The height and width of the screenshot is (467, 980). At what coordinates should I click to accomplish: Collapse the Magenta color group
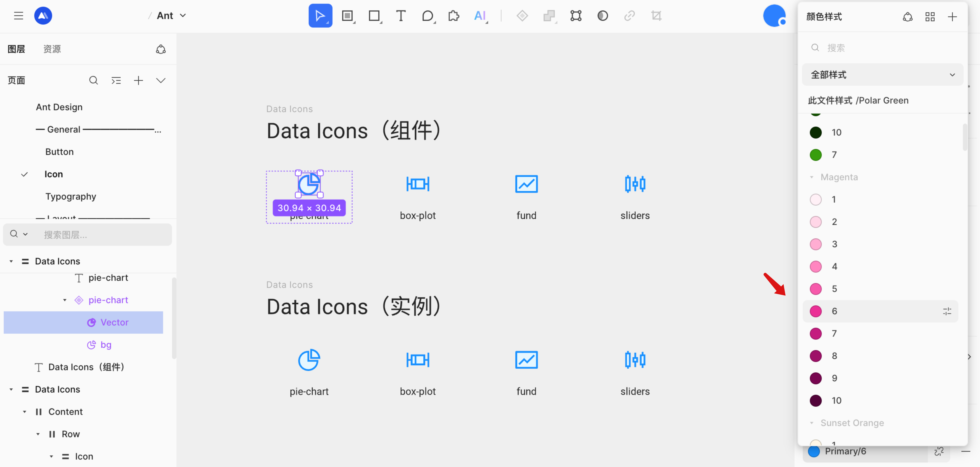(812, 177)
